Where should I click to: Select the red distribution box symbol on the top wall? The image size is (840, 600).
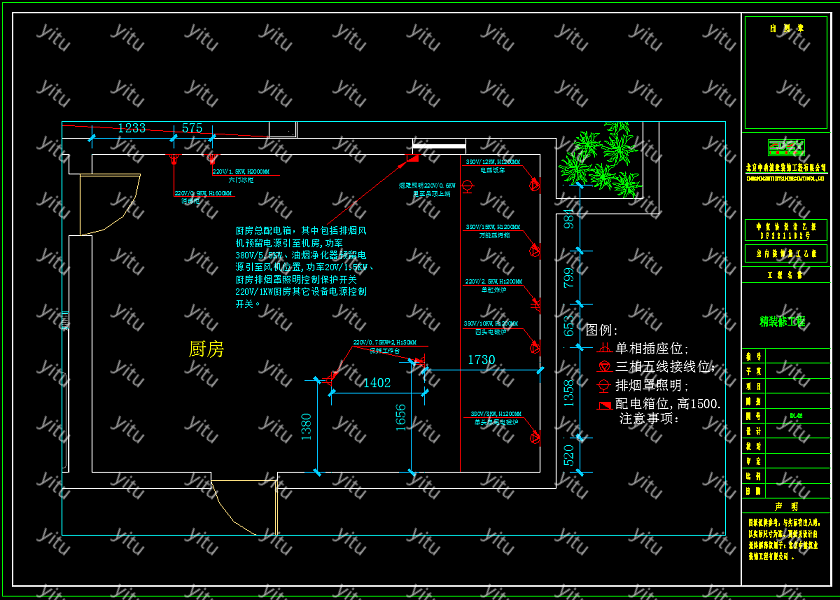click(411, 158)
